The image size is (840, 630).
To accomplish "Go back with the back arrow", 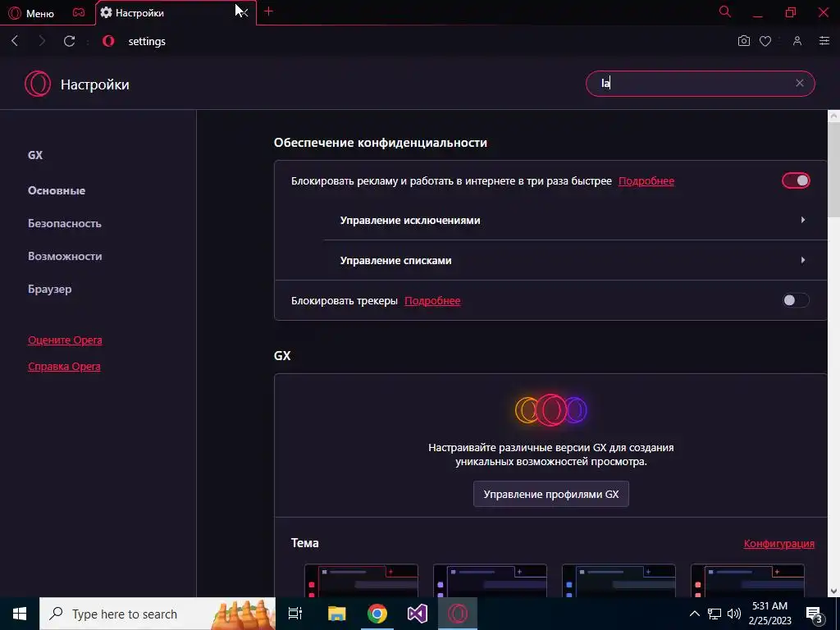I will click(x=15, y=41).
